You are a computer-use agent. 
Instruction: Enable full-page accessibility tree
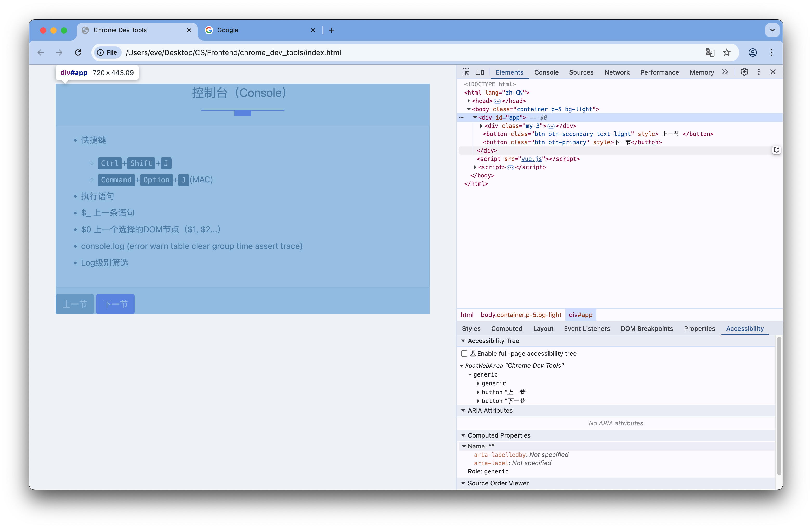point(464,353)
